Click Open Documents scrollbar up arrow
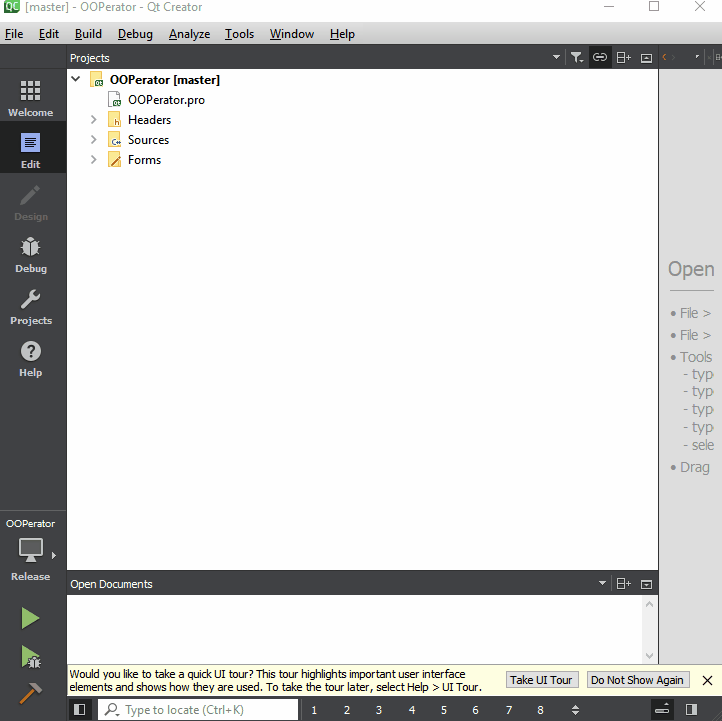Image resolution: width=722 pixels, height=721 pixels. coord(649,604)
